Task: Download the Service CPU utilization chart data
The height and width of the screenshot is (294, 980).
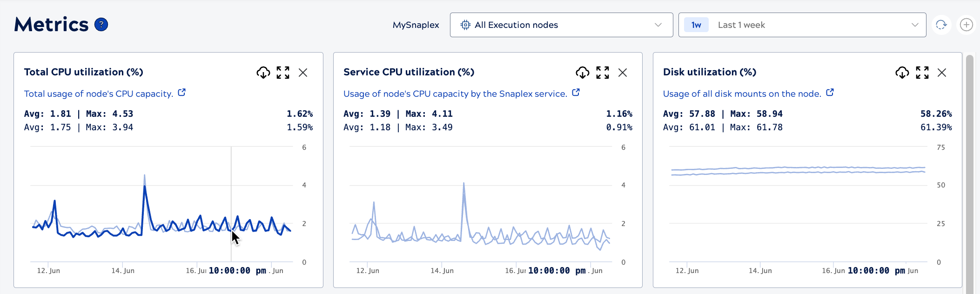Action: click(x=582, y=73)
